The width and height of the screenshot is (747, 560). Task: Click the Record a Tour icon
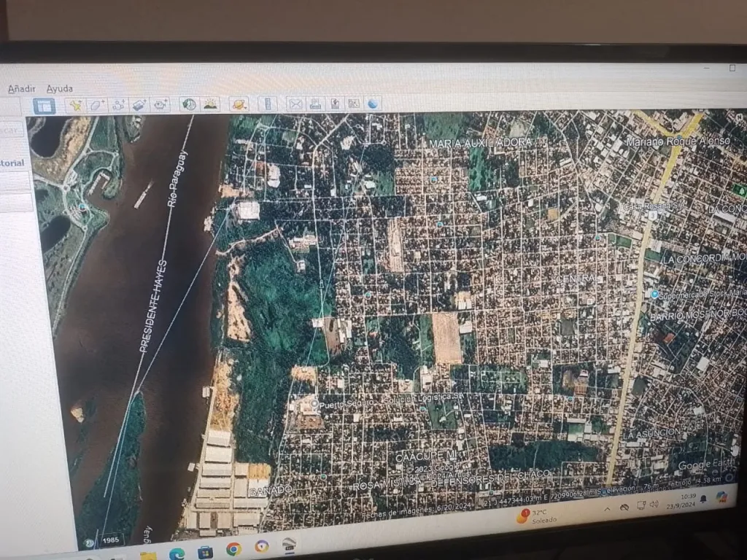160,105
